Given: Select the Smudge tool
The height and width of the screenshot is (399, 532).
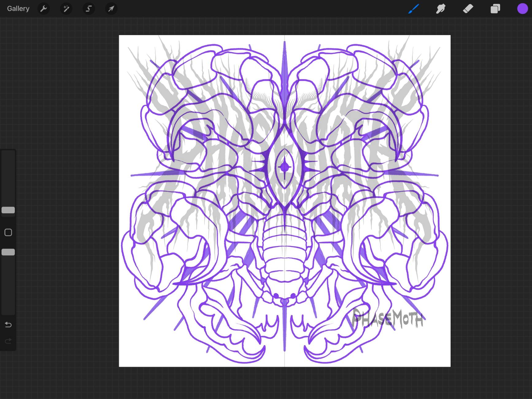Looking at the screenshot, I should (441, 9).
